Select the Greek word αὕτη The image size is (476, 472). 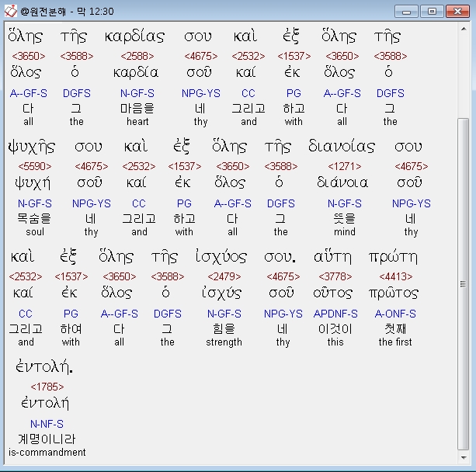tap(332, 258)
